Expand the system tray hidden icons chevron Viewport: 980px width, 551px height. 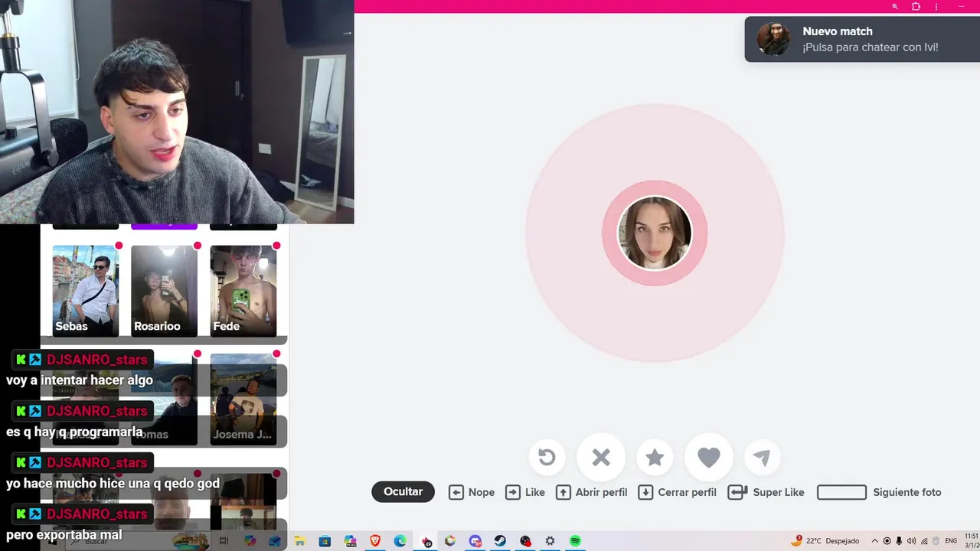pos(874,541)
